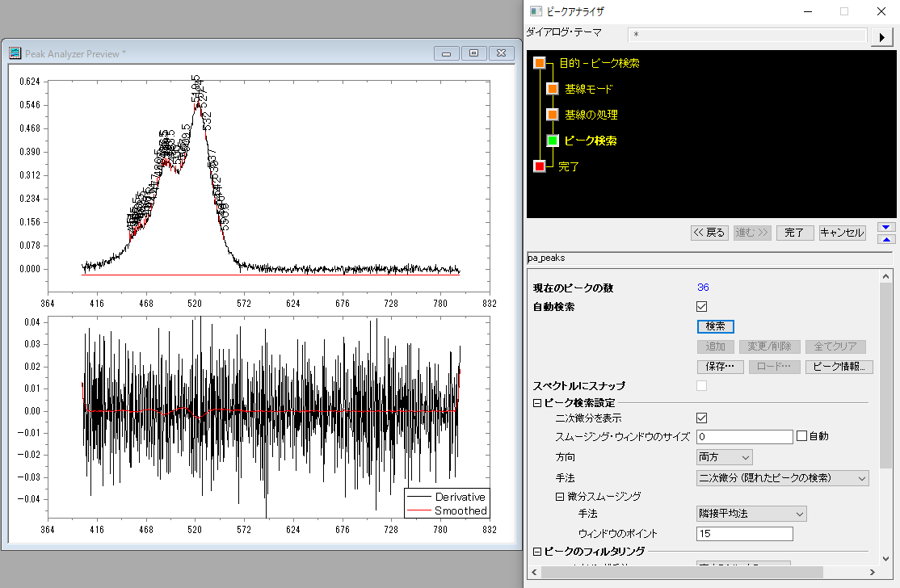
Task: Click the 基線の処理 step icon
Action: tap(553, 115)
